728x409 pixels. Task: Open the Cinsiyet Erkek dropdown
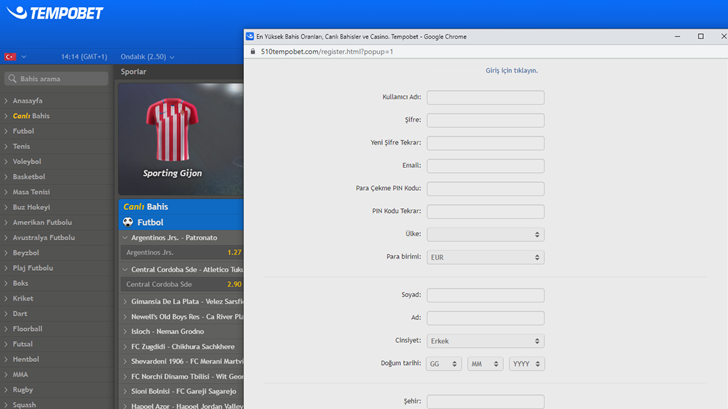(486, 341)
